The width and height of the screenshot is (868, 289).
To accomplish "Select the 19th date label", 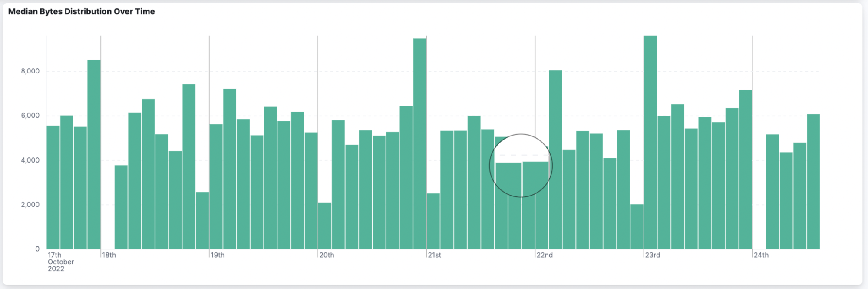I will (x=218, y=255).
